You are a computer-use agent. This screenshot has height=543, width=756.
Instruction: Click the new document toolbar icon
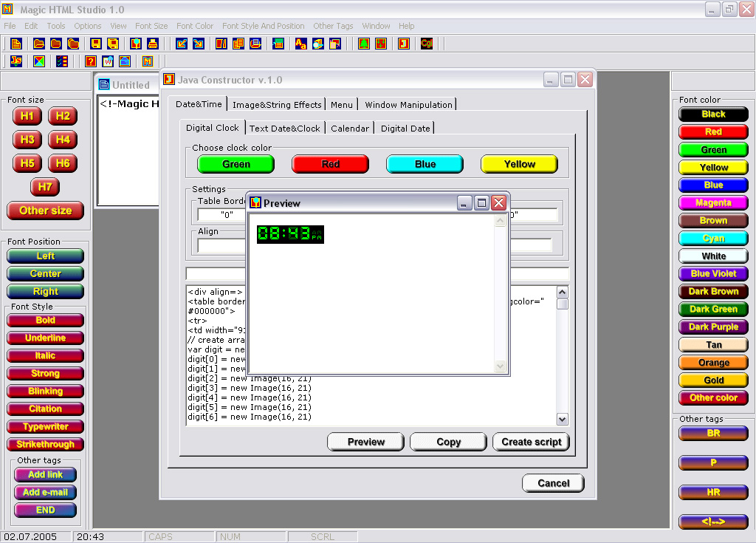(x=16, y=44)
